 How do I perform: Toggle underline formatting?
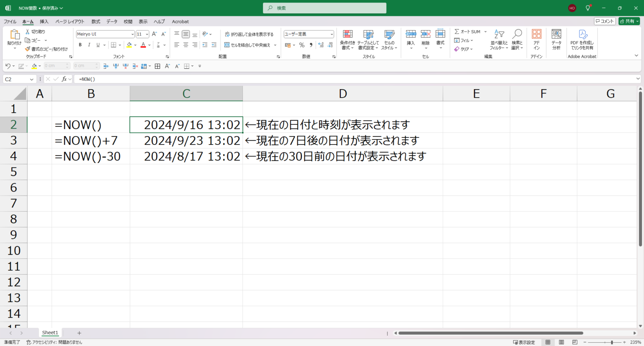point(97,45)
